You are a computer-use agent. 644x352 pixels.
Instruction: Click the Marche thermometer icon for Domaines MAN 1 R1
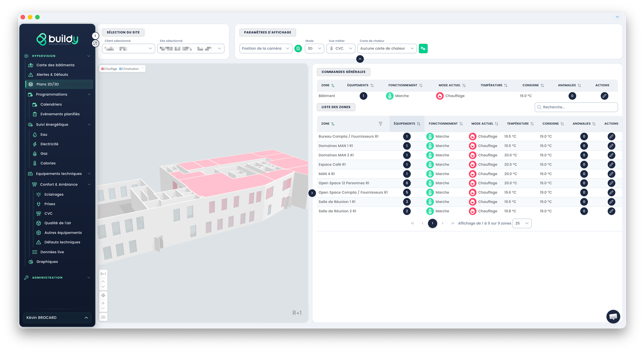click(x=430, y=146)
